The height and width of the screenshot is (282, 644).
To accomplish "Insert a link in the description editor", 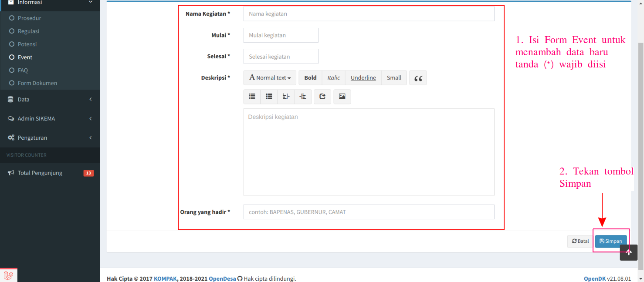I will [322, 96].
